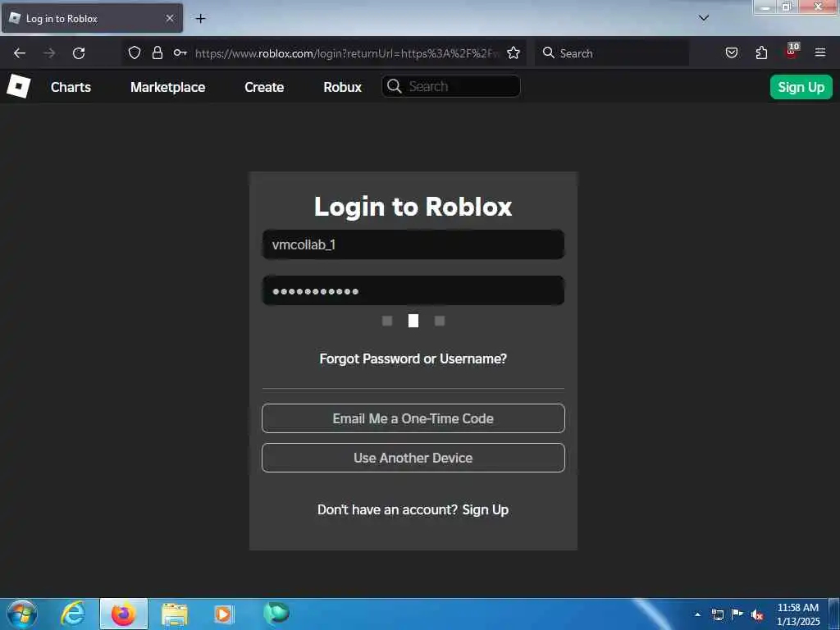Viewport: 840px width, 630px height.
Task: Click the network tray icon
Action: pos(717,614)
